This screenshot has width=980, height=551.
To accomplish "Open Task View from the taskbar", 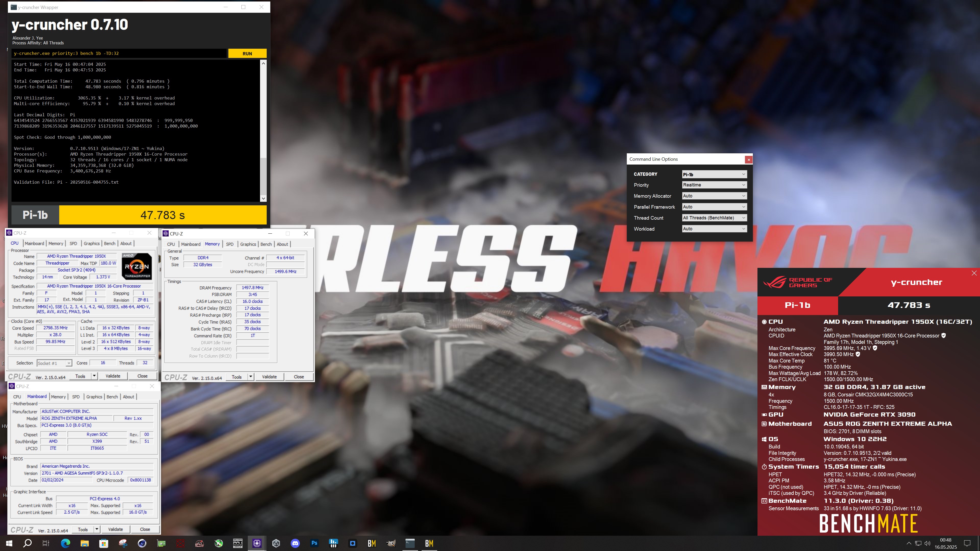I will pos(46,543).
